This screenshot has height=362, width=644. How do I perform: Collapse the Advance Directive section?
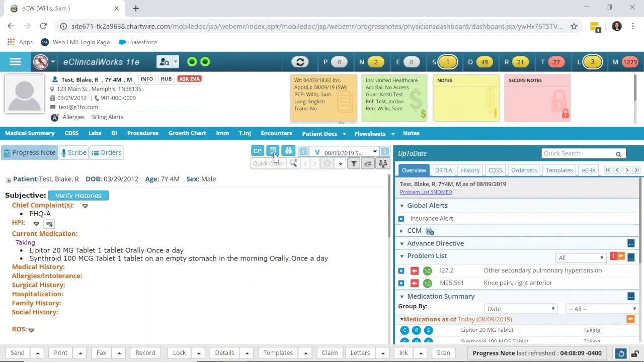coord(401,243)
